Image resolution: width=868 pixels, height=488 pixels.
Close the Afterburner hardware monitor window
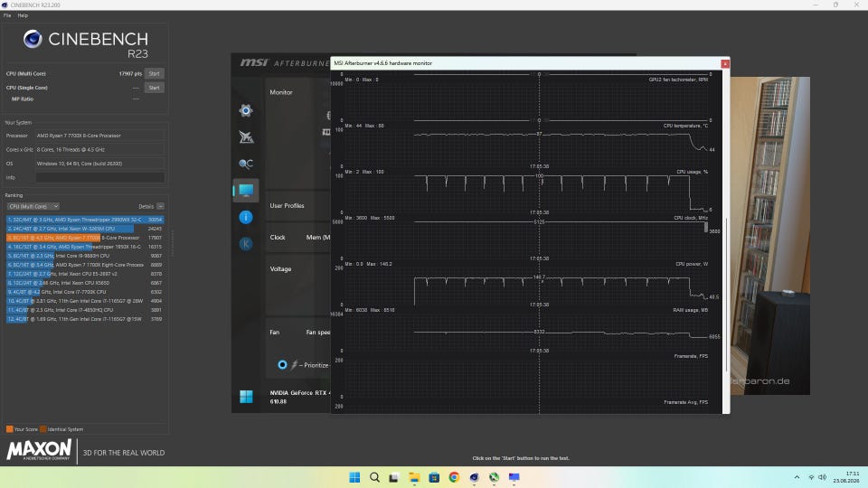pyautogui.click(x=724, y=63)
